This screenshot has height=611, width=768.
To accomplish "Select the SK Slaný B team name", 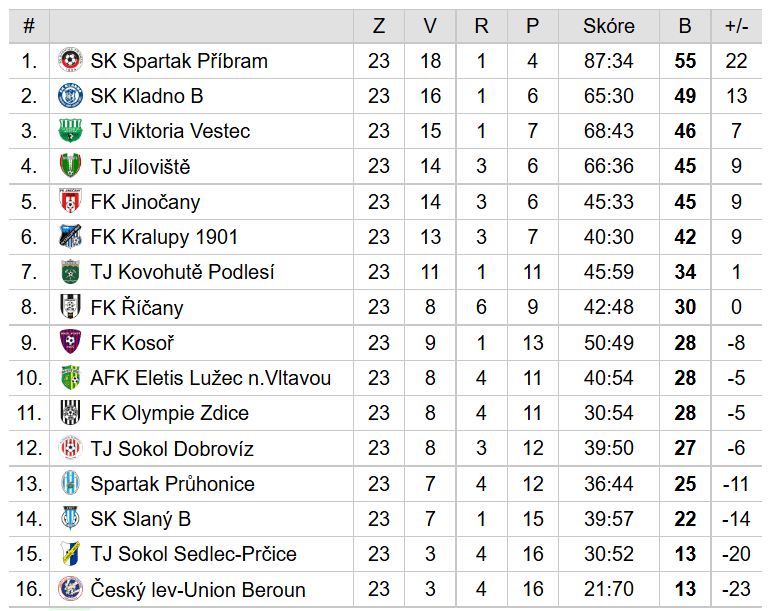I will coord(141,519).
